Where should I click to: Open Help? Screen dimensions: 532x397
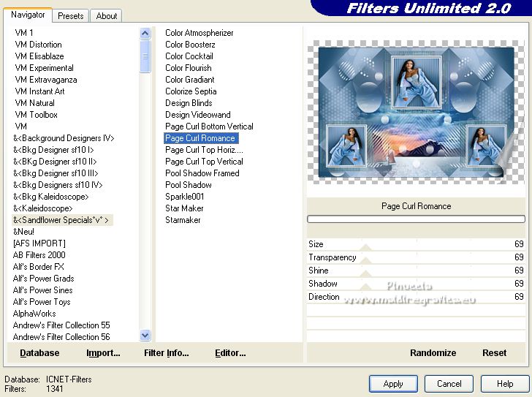point(505,384)
